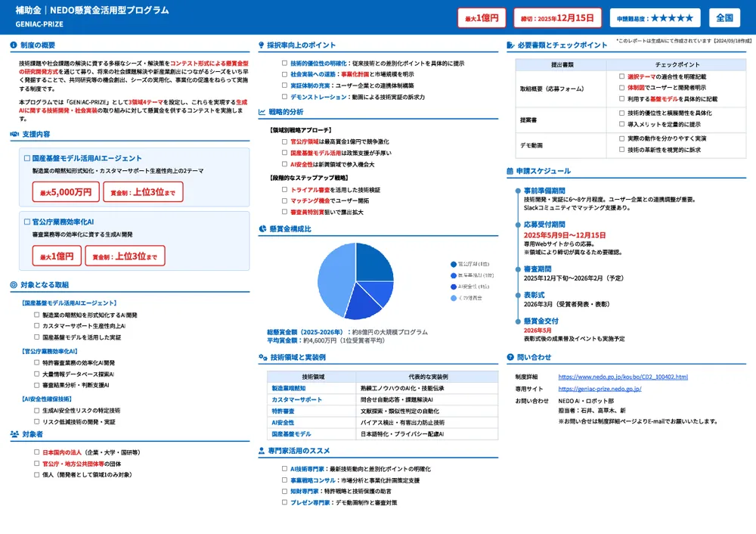Click the question mark icon beside 問い合わせ
756x534 pixels.
(510, 357)
